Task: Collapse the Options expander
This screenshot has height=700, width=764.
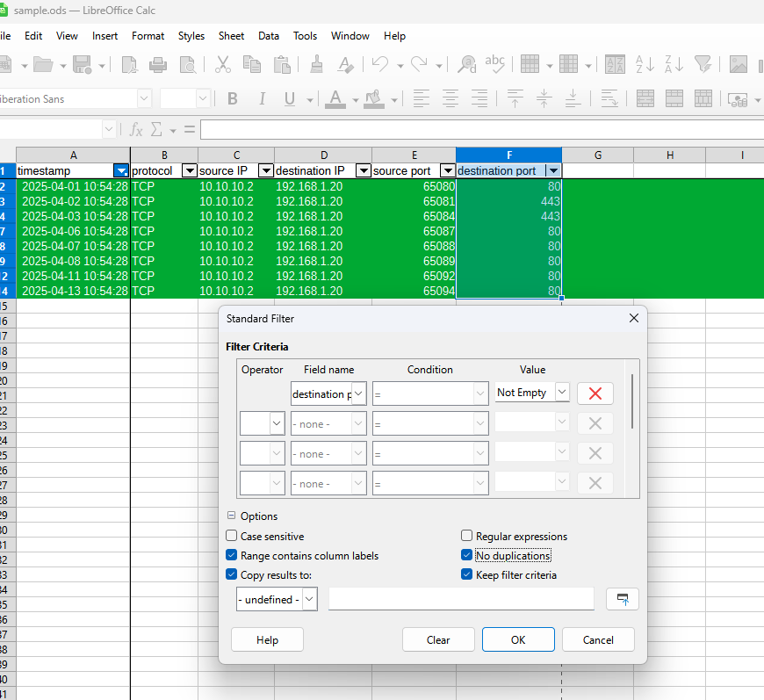Action: 232,516
